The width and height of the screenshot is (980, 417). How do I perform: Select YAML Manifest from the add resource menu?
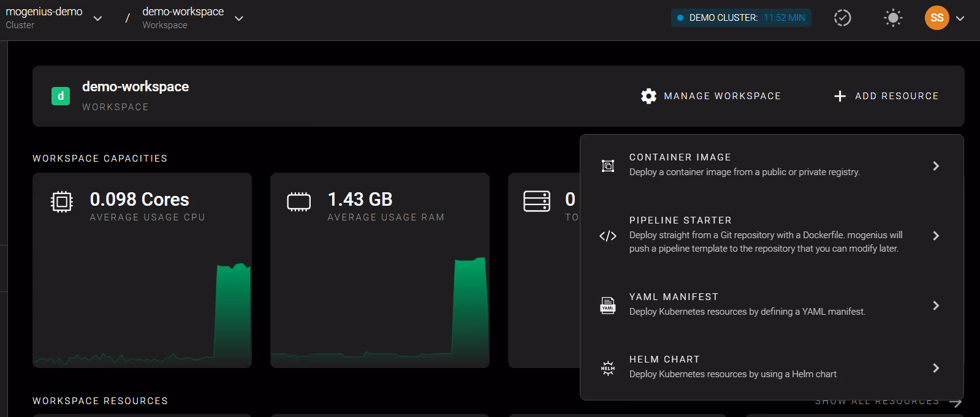coord(772,305)
